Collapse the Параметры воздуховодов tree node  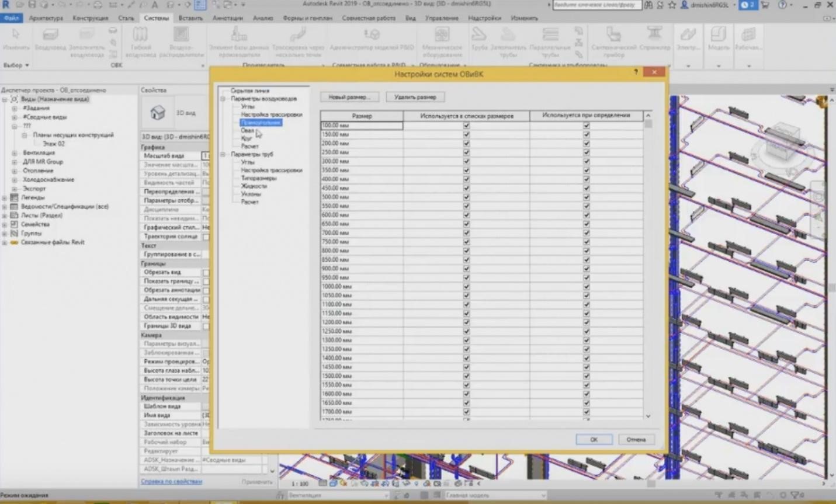(223, 99)
